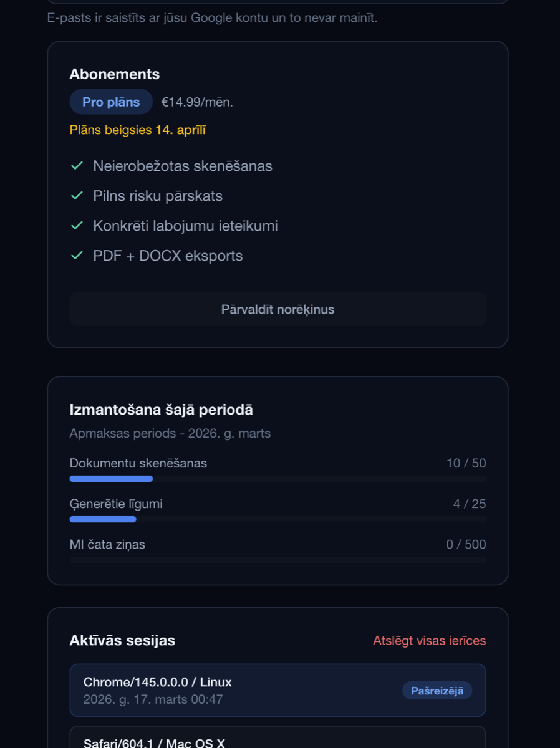Click the Aktīvās sesijas heading
This screenshot has width=560, height=748.
[122, 640]
